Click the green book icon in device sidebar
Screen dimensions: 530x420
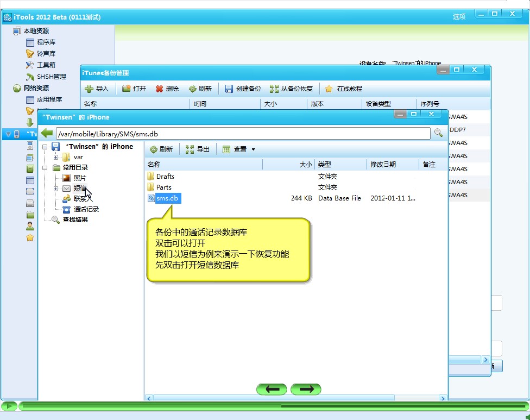30,168
